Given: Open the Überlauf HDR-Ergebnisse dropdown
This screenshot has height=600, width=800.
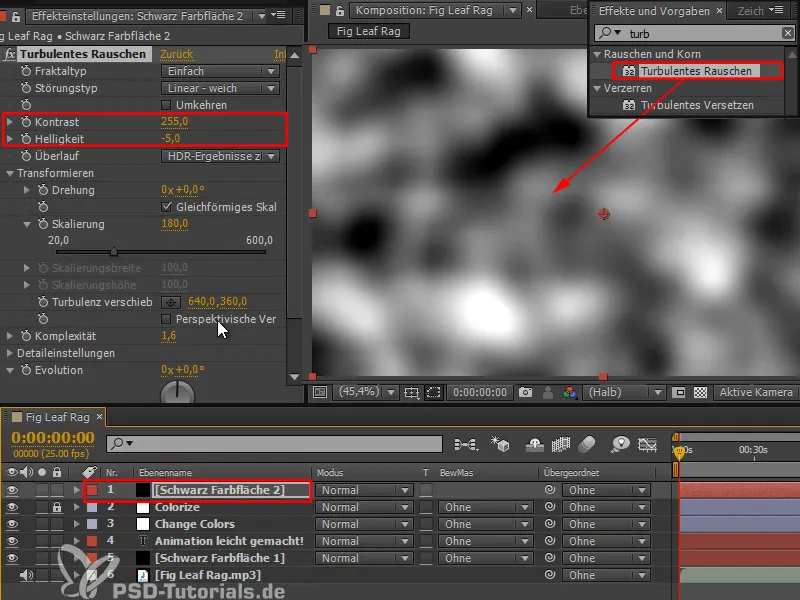Looking at the screenshot, I should point(220,156).
